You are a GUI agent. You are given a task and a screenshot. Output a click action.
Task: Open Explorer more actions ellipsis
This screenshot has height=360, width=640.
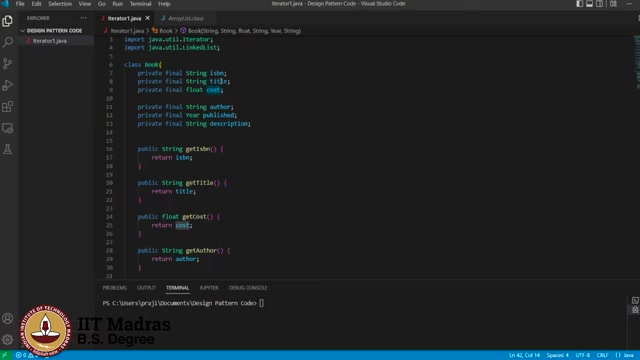click(x=84, y=18)
